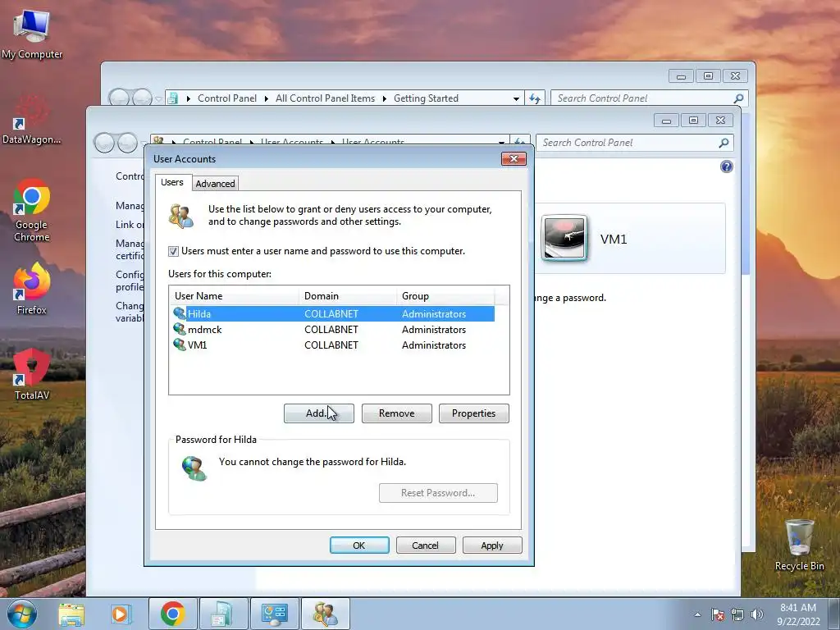Click the Control Panel breadcrumb
The height and width of the screenshot is (630, 840).
[x=227, y=98]
